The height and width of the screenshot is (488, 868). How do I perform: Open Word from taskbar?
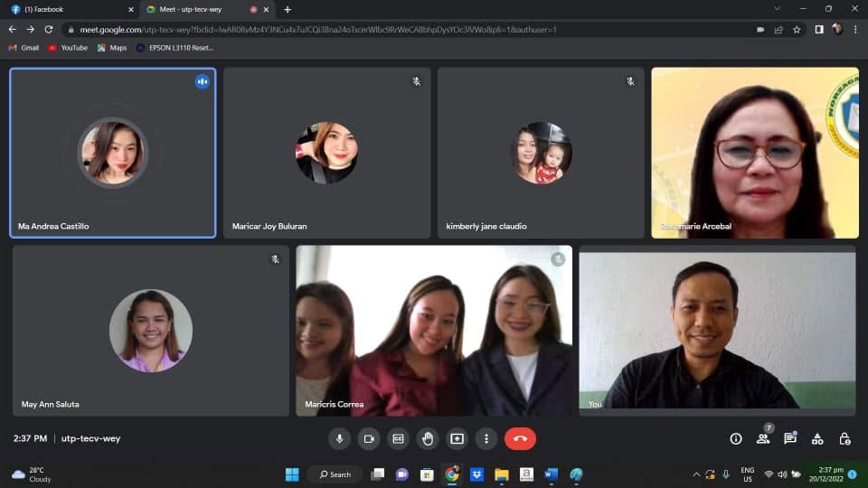[551, 474]
